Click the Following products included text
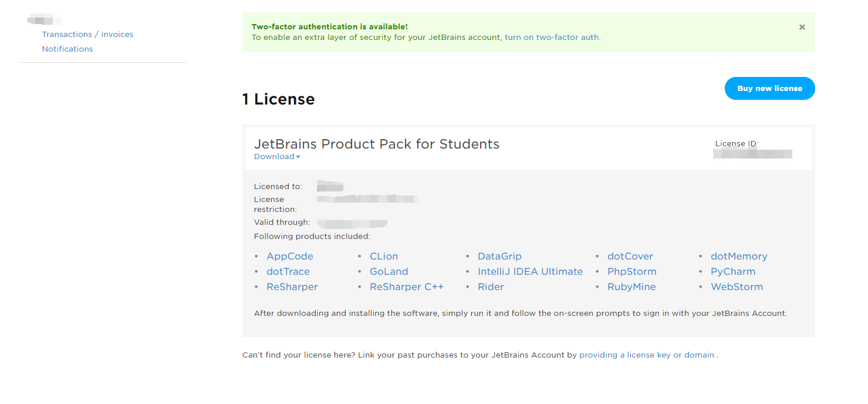Screen dimensions: 868x404 (x=312, y=236)
